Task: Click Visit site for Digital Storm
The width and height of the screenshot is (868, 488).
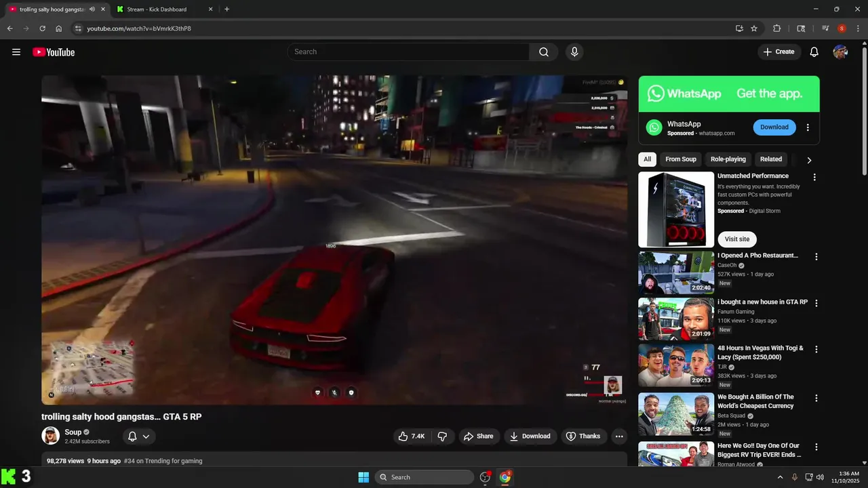Action: tap(737, 239)
